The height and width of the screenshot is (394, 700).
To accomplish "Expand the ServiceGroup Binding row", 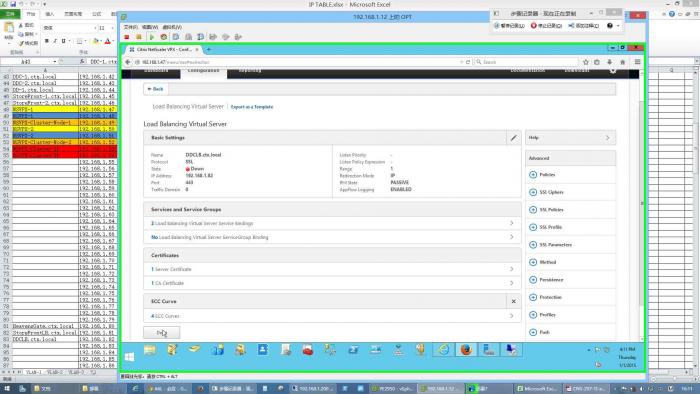I will (x=332, y=237).
